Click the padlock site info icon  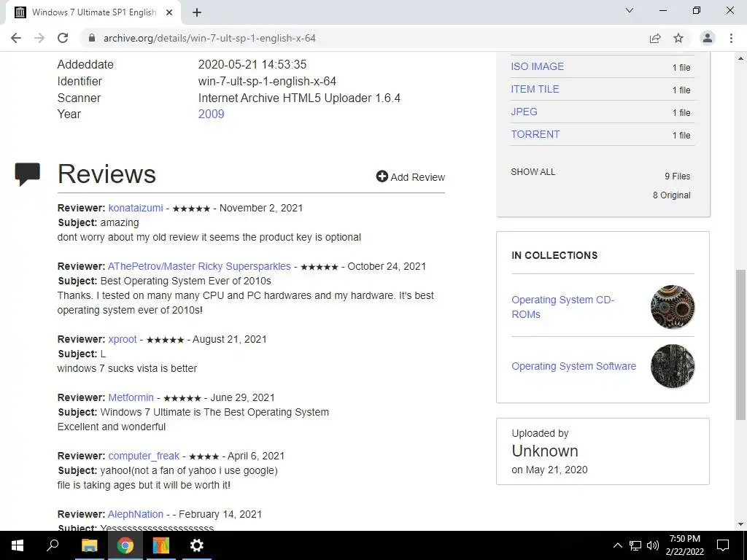pos(92,38)
